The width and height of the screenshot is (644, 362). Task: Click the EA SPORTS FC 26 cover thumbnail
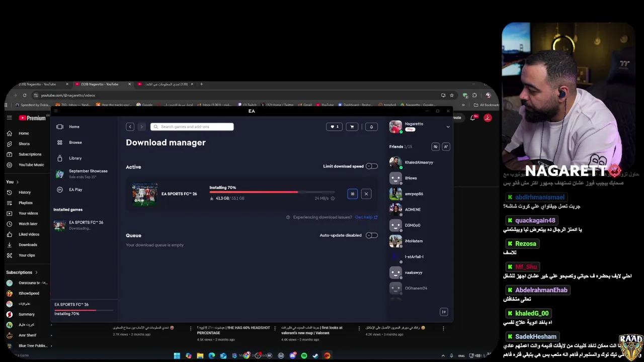[x=144, y=194]
